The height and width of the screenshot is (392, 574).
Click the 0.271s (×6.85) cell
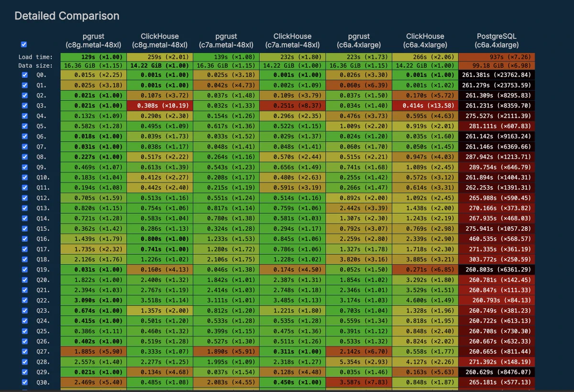pos(425,269)
